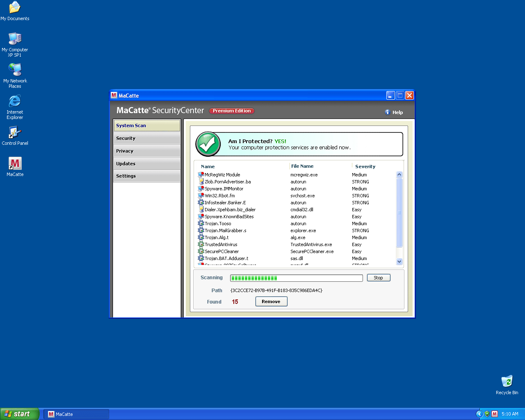
Task: Expand hidden tray icons arrow
Action: [479, 414]
